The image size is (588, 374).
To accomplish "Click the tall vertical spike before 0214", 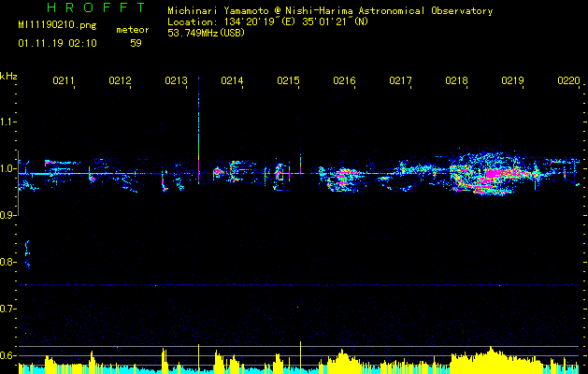I will 198,131.
